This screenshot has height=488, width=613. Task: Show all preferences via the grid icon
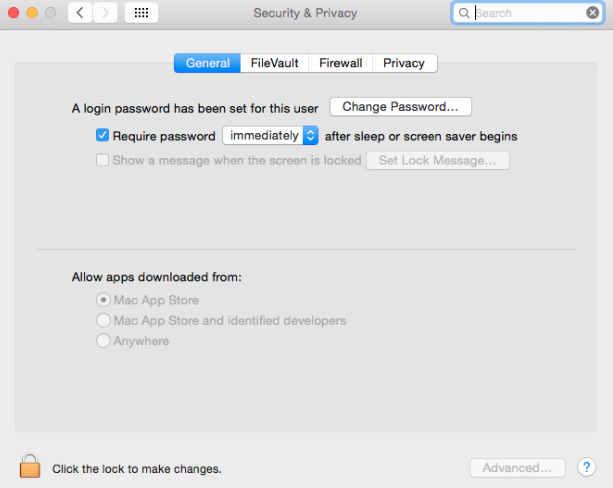pos(141,13)
